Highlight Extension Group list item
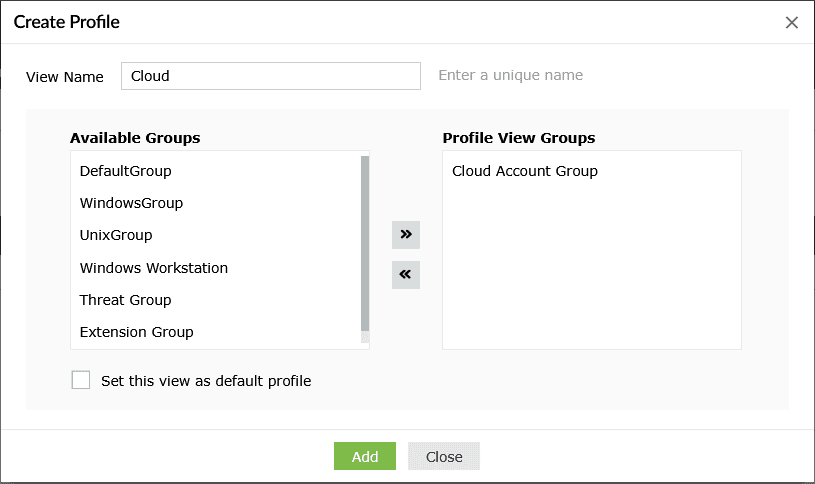The width and height of the screenshot is (815, 484). (136, 332)
